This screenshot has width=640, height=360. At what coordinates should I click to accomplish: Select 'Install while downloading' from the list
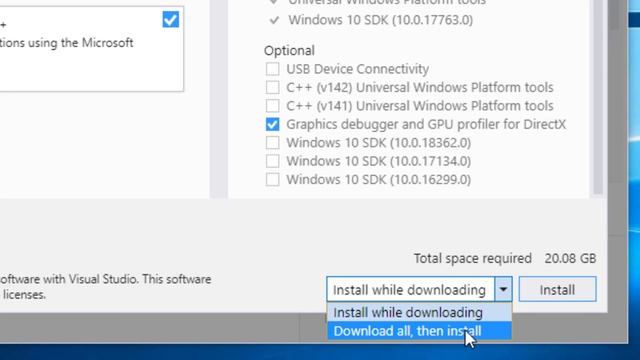(419, 313)
